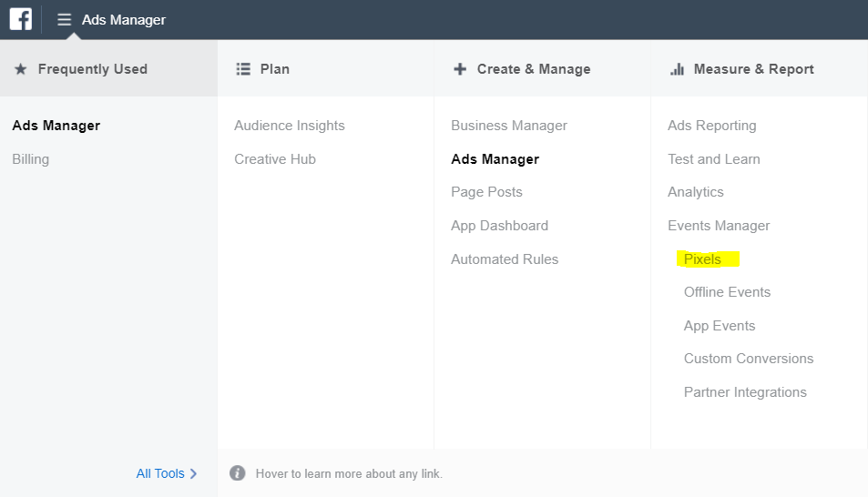
Task: Open Ads Manager under Frequently Used
Action: [56, 126]
